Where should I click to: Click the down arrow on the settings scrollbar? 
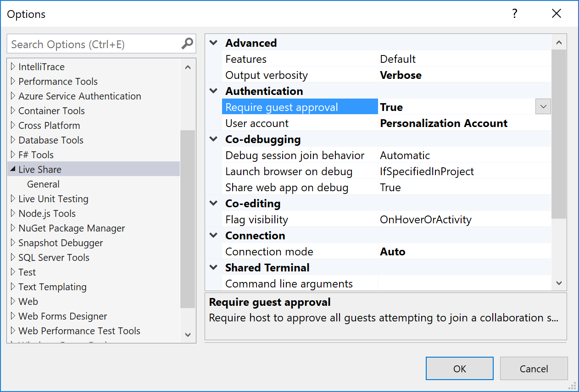[x=559, y=283]
